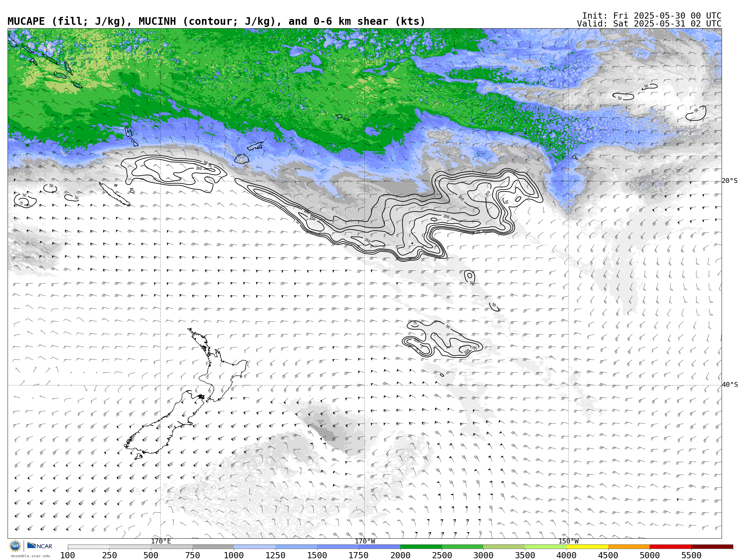Click the colorbar tick label '1000'
Screen dimensions: 744x560
(234, 556)
